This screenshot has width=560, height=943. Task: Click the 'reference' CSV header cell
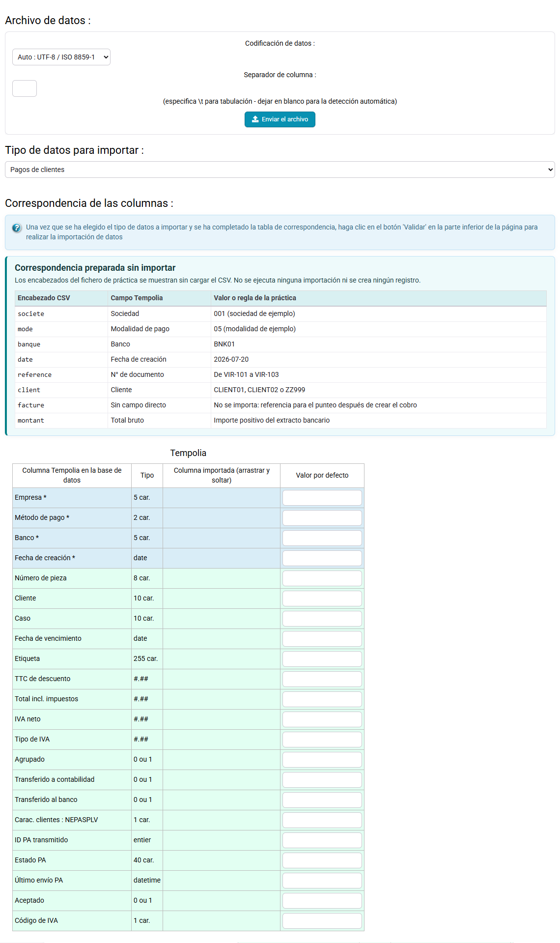point(61,374)
